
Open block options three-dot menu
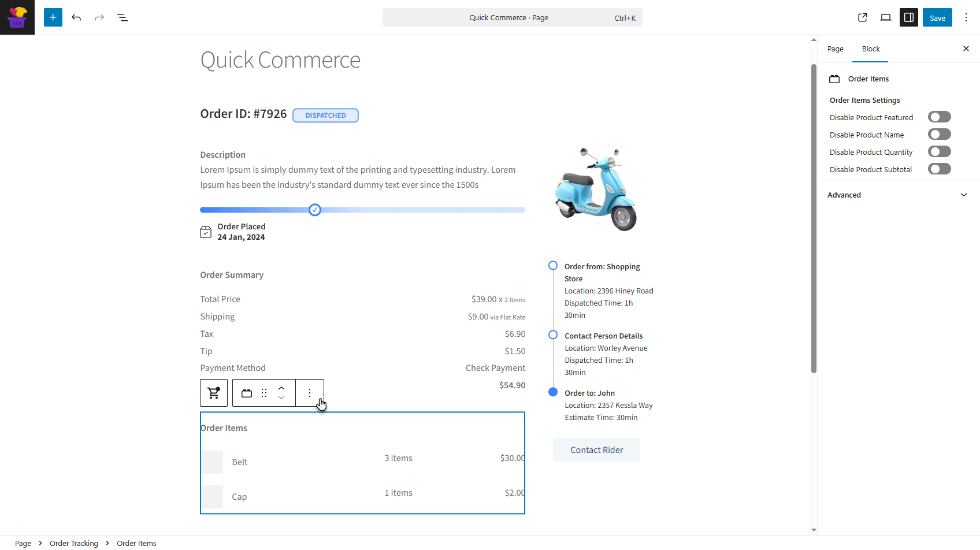(x=310, y=393)
